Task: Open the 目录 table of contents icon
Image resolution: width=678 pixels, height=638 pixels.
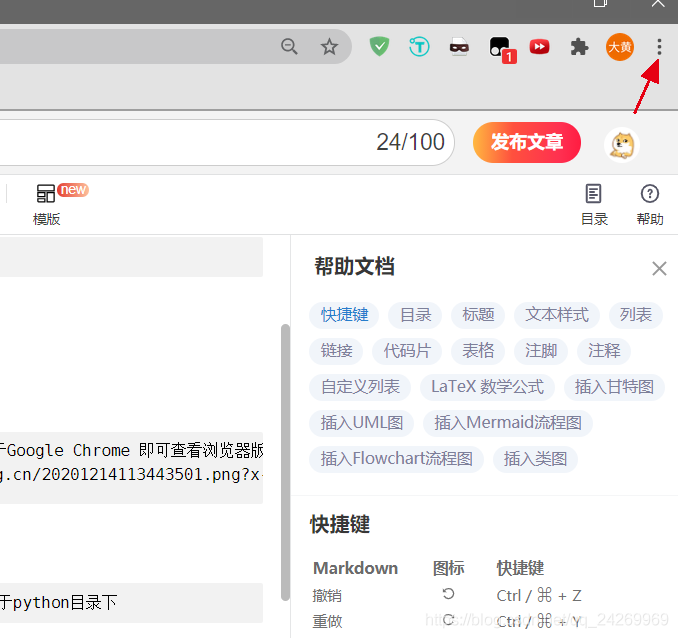Action: pos(594,203)
